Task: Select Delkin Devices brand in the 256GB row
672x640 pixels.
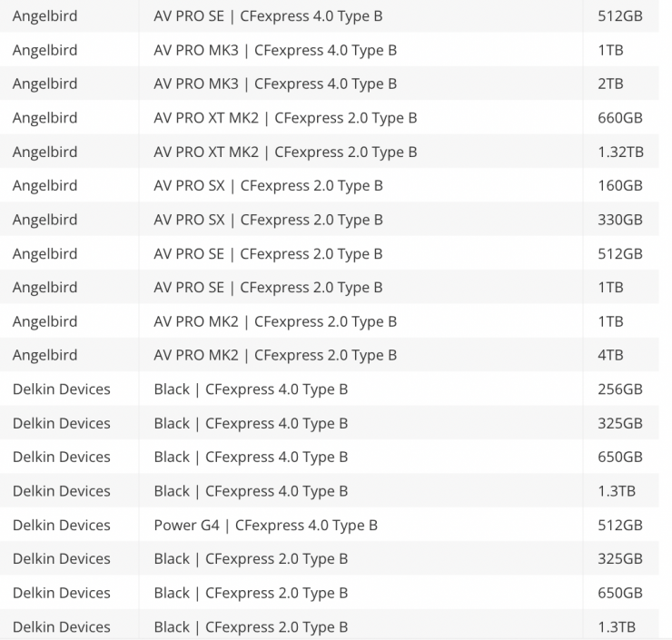Action: 62,389
